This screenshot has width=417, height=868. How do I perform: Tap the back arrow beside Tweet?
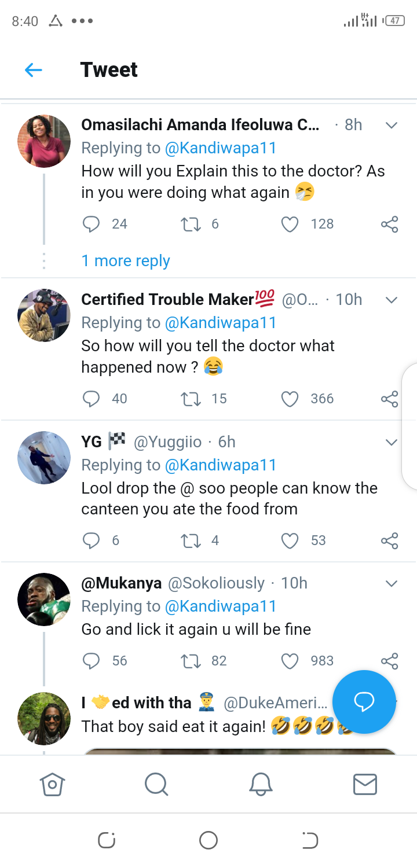pyautogui.click(x=34, y=70)
